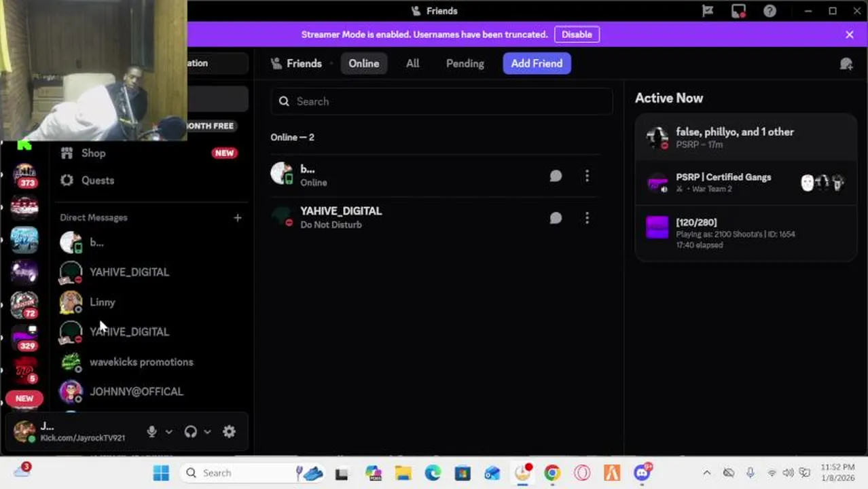Open the volume control in system tray
The image size is (868, 489).
point(788,473)
